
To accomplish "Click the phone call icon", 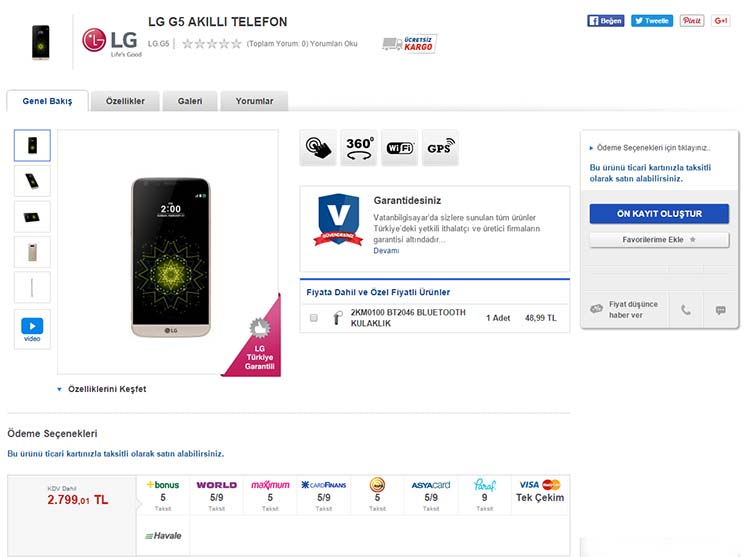I will tap(685, 310).
